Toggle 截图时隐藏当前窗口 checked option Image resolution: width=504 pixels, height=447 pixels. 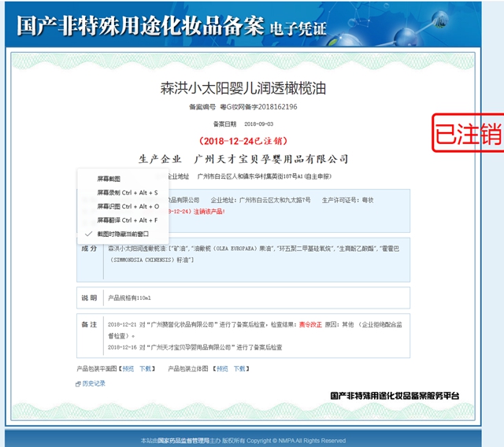(x=123, y=234)
